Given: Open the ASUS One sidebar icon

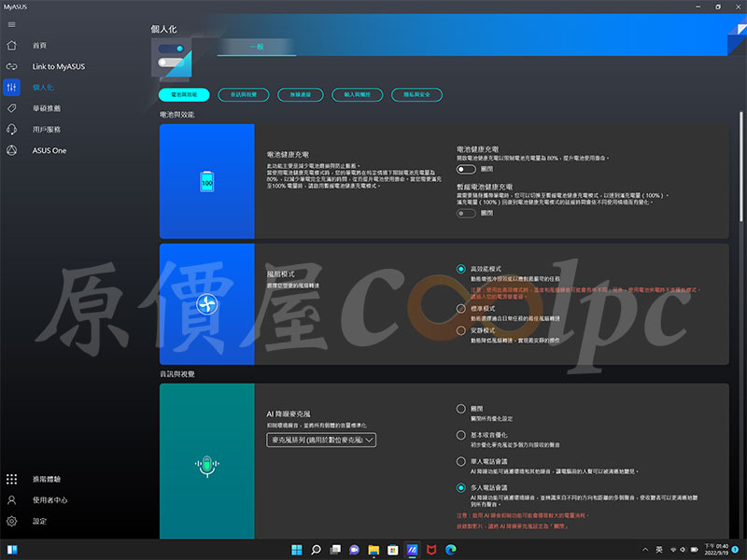Looking at the screenshot, I should (x=11, y=150).
